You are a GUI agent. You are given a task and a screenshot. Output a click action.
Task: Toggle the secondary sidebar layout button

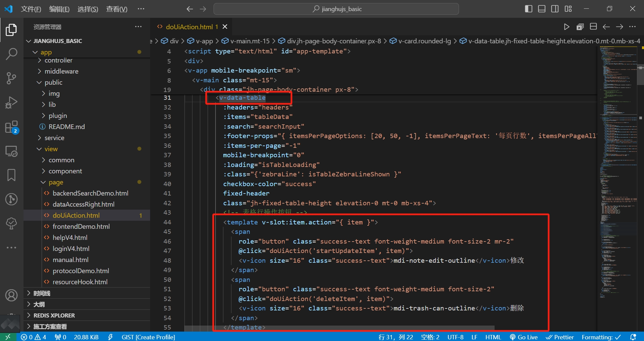click(x=555, y=9)
